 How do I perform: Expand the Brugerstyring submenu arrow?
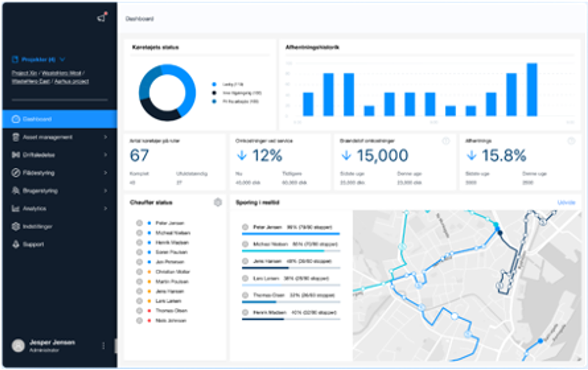(x=106, y=191)
